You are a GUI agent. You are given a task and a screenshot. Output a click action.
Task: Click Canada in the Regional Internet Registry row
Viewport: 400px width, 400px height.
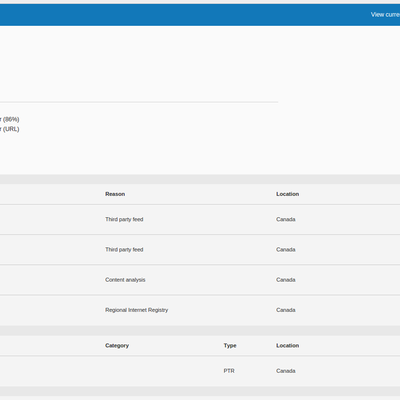[286, 310]
